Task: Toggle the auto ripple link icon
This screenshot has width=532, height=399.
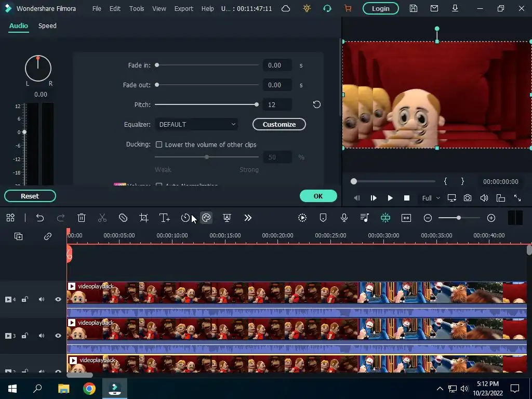Action: [x=47, y=236]
